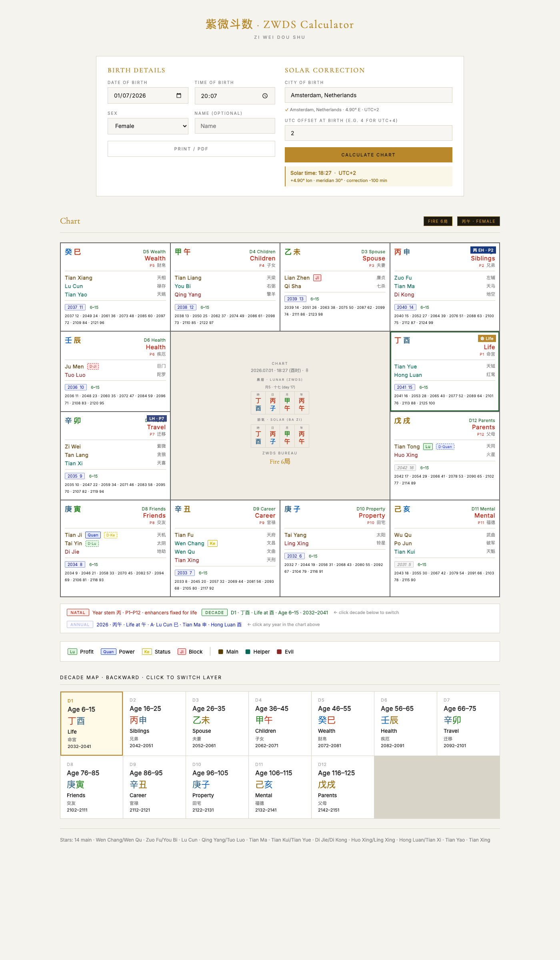Click the Evil star color swatch

279,652
